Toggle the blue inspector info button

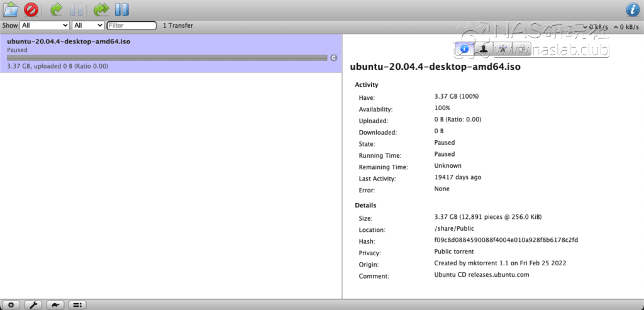(x=633, y=9)
